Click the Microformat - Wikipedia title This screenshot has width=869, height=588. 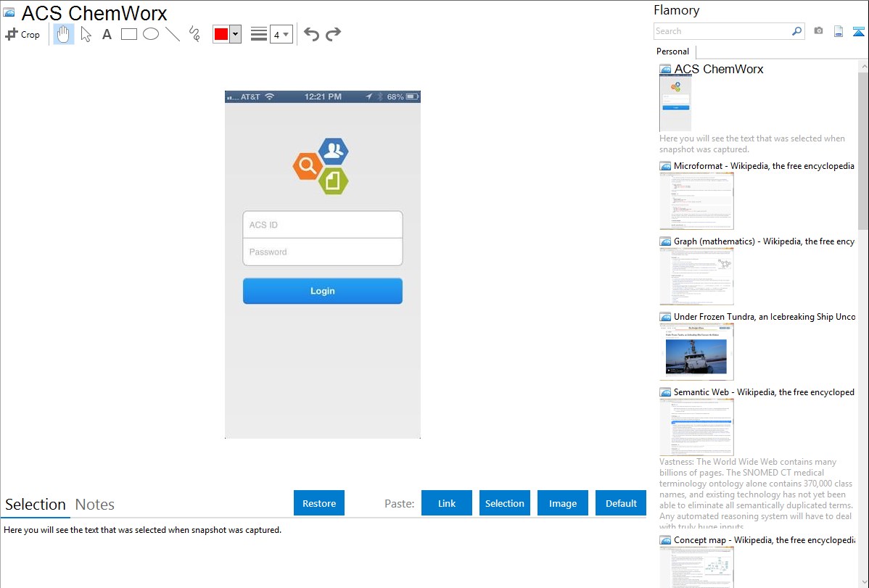click(764, 166)
